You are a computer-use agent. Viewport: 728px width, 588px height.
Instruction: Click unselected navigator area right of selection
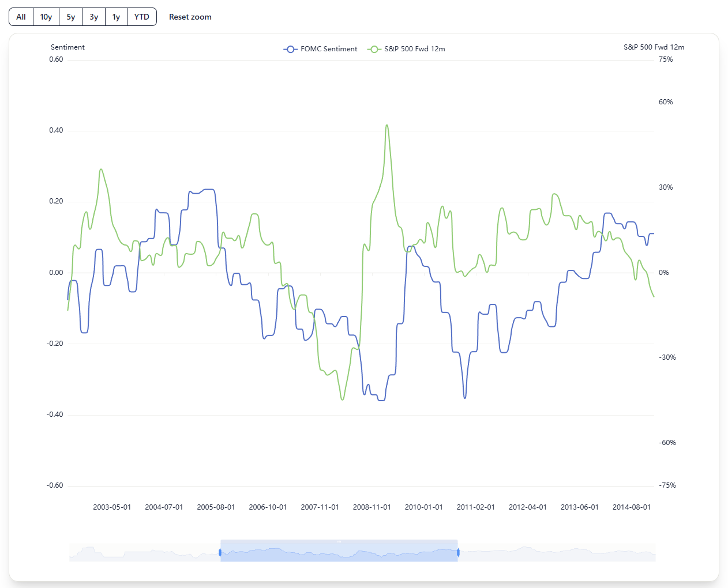click(557, 552)
